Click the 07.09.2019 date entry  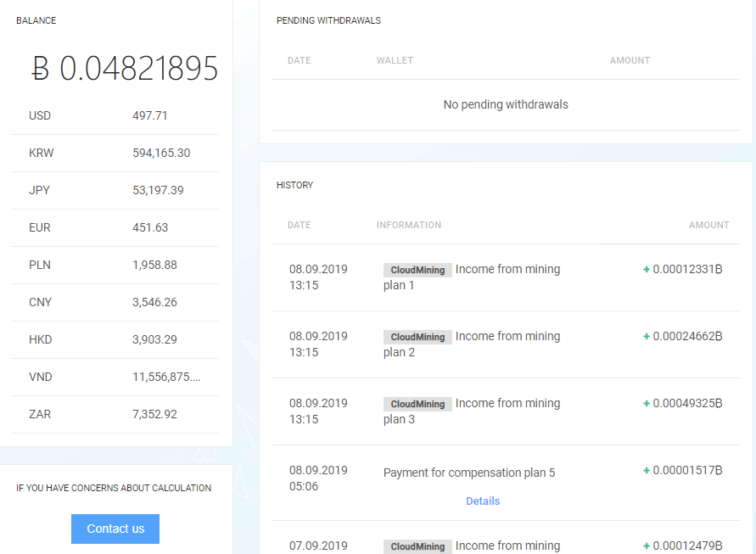click(x=318, y=546)
